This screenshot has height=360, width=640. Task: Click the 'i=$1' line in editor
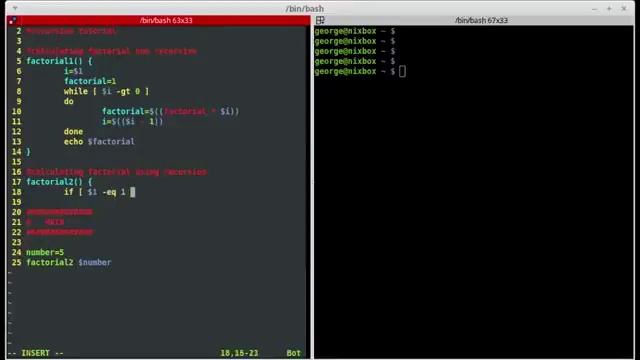[73, 71]
